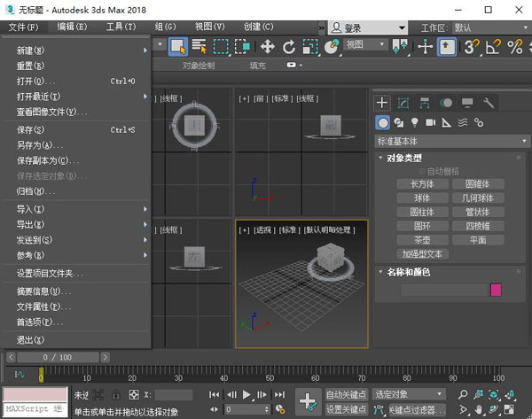Screen dimensions: 532x419
Task: Toggle keyboard shortcut override icon
Action: (447, 46)
